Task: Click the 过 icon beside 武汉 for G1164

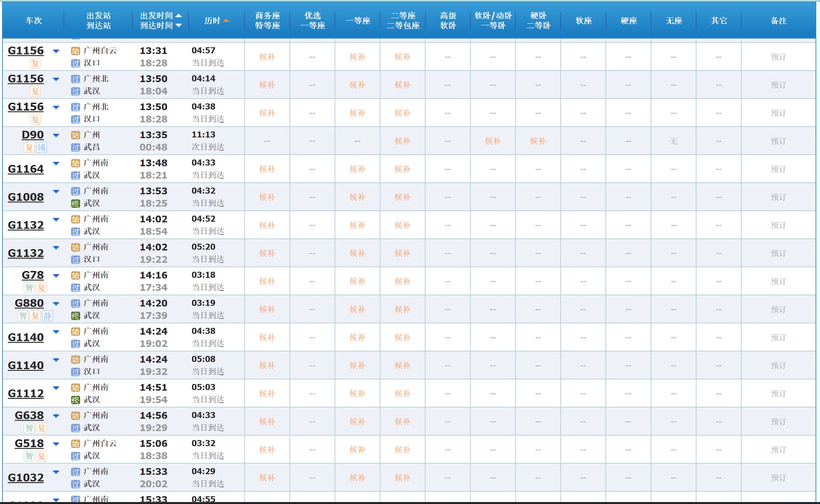Action: tap(75, 175)
